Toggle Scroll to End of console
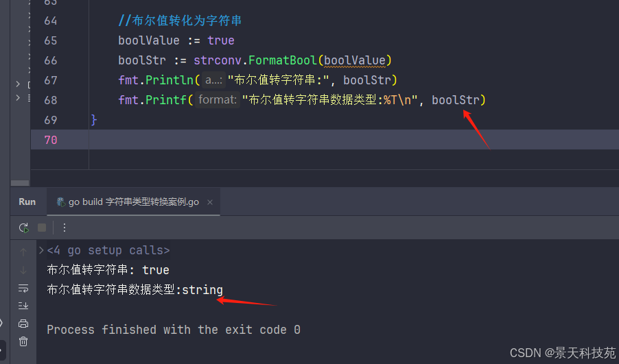 pyautogui.click(x=23, y=306)
